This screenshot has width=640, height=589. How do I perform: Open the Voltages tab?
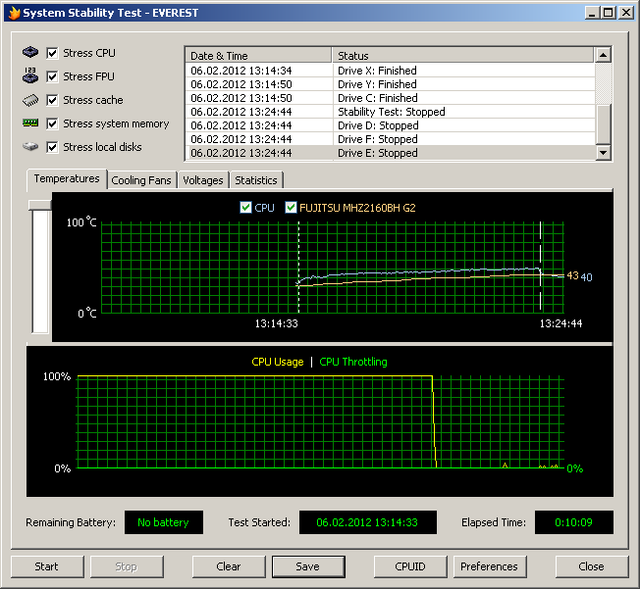coord(203,180)
